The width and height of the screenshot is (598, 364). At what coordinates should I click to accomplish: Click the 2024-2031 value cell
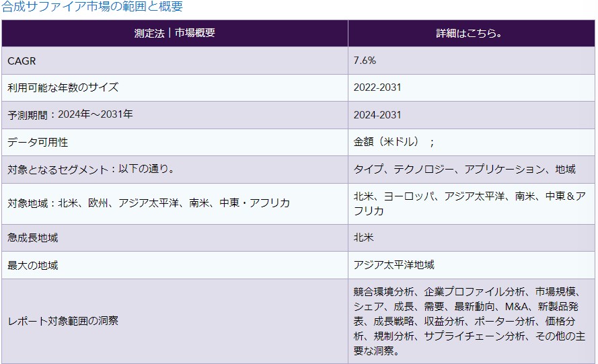coord(472,115)
